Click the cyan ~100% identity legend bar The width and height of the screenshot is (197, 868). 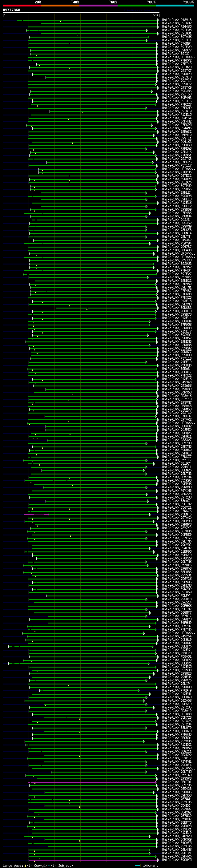coord(175,6)
